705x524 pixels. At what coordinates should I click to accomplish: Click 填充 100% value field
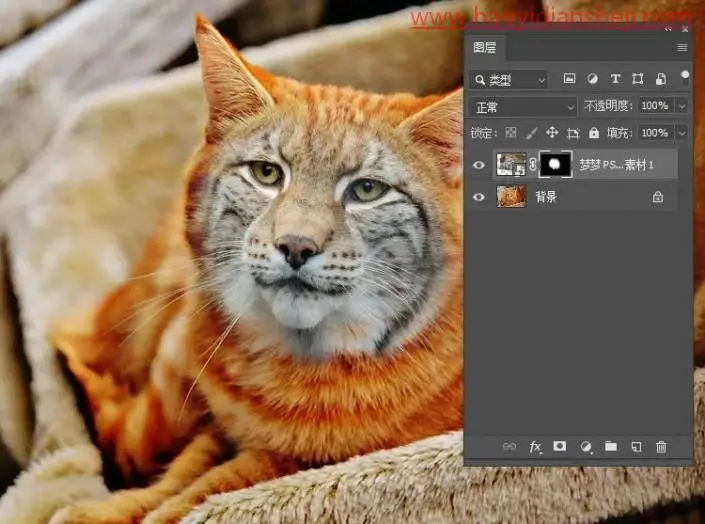[656, 133]
